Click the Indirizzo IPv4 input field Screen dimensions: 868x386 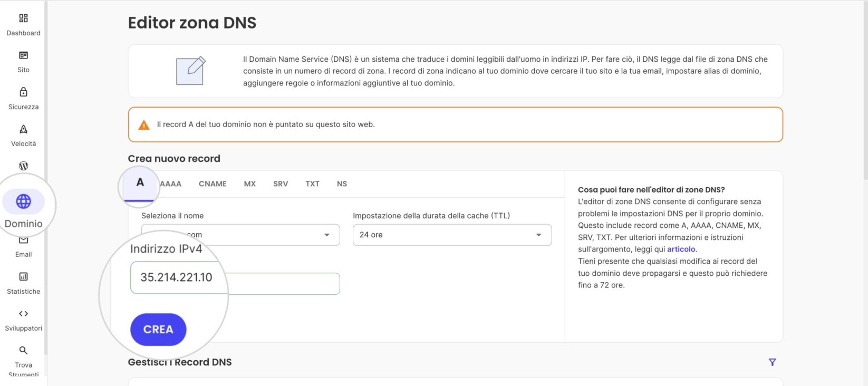[x=235, y=278]
